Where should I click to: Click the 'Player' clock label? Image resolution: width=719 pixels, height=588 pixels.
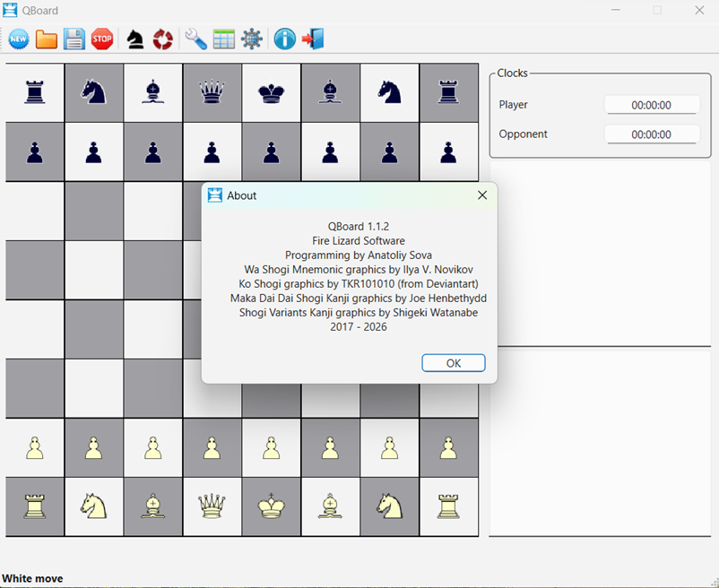coord(513,105)
